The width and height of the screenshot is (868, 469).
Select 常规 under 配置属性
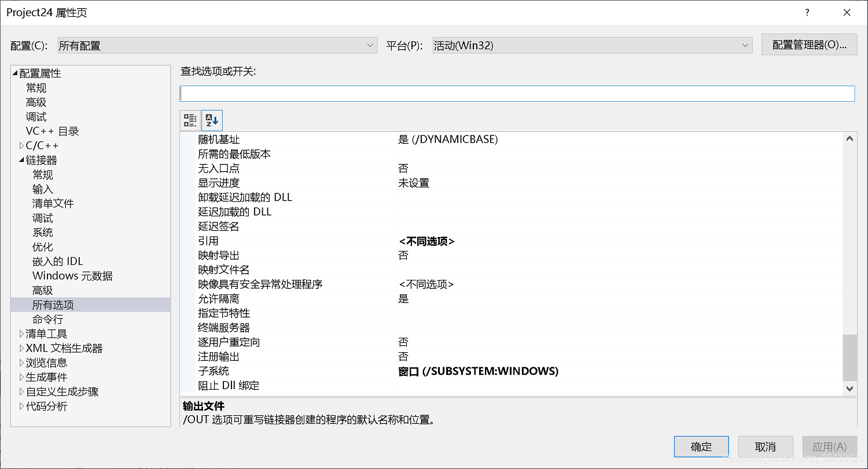point(36,88)
